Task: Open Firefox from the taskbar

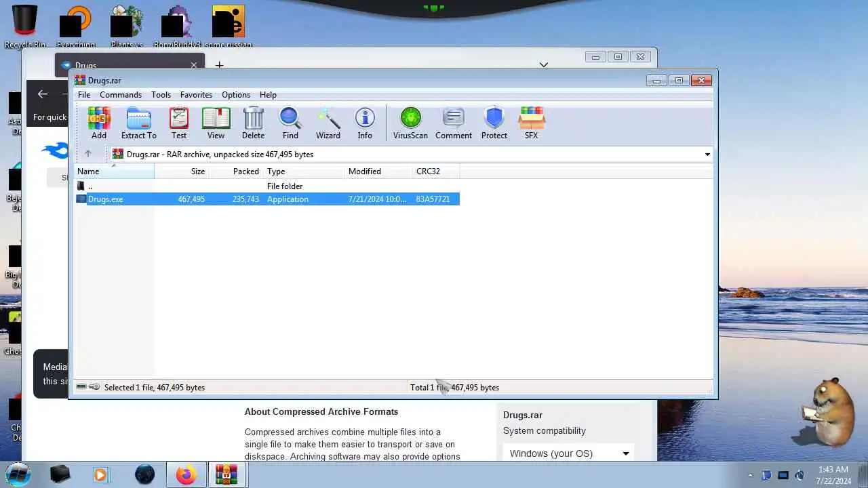Action: pos(185,474)
